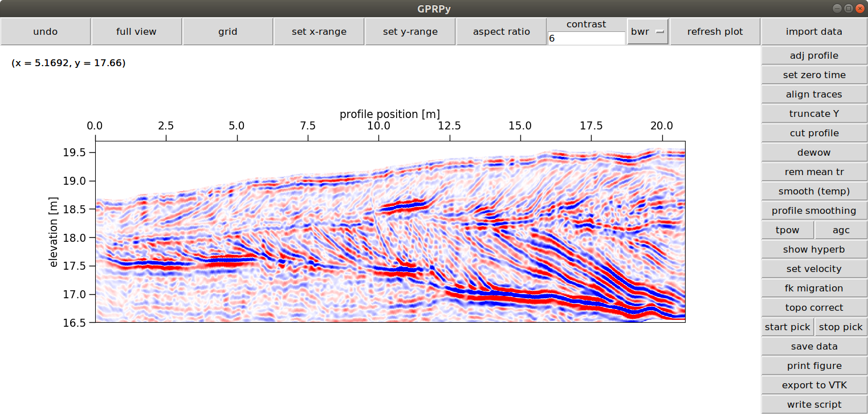868x414 pixels.
Task: Click the y-axis tick label 16.5
Action: [x=76, y=323]
